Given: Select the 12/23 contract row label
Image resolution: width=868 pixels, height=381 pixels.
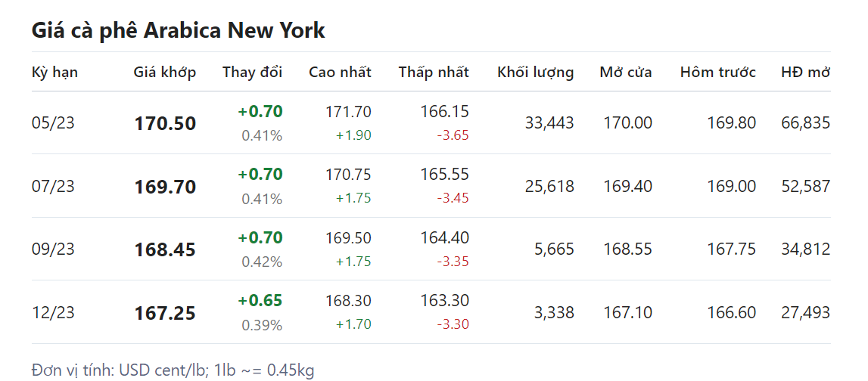Looking at the screenshot, I should click(53, 312).
